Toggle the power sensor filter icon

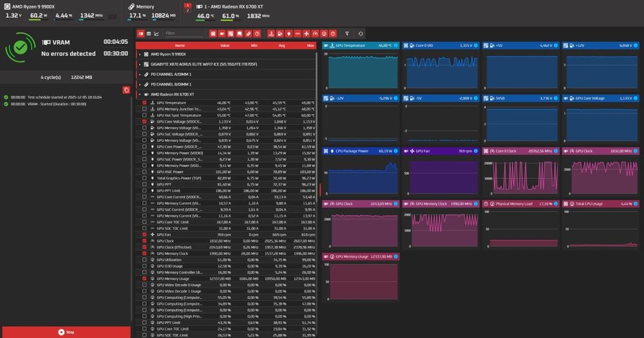289,33
